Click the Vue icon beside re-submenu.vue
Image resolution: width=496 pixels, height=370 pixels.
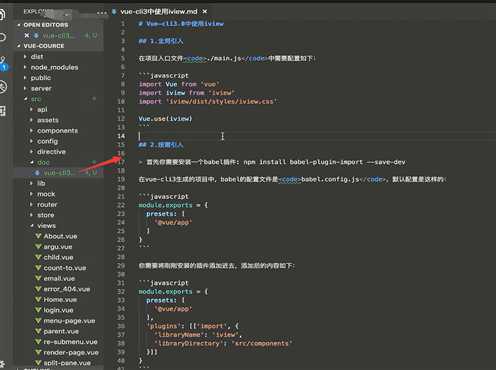click(x=38, y=342)
